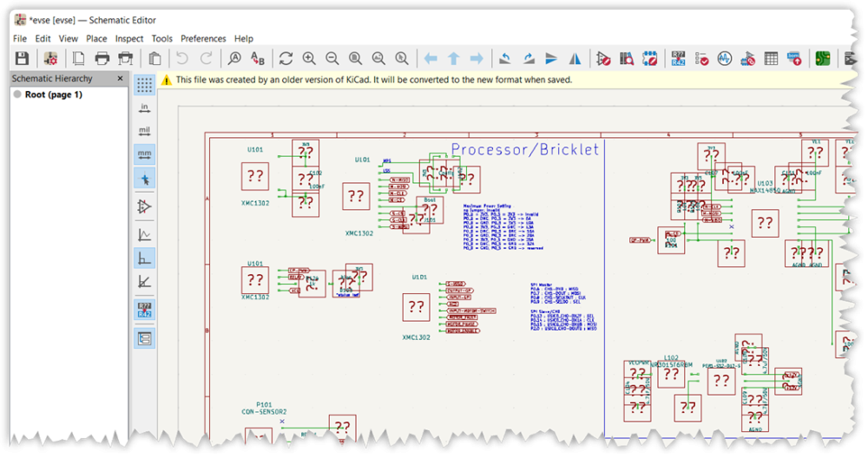Mirror the selection horizontally using the toolbar
Screen dimensions: 868x458
pyautogui.click(x=574, y=59)
